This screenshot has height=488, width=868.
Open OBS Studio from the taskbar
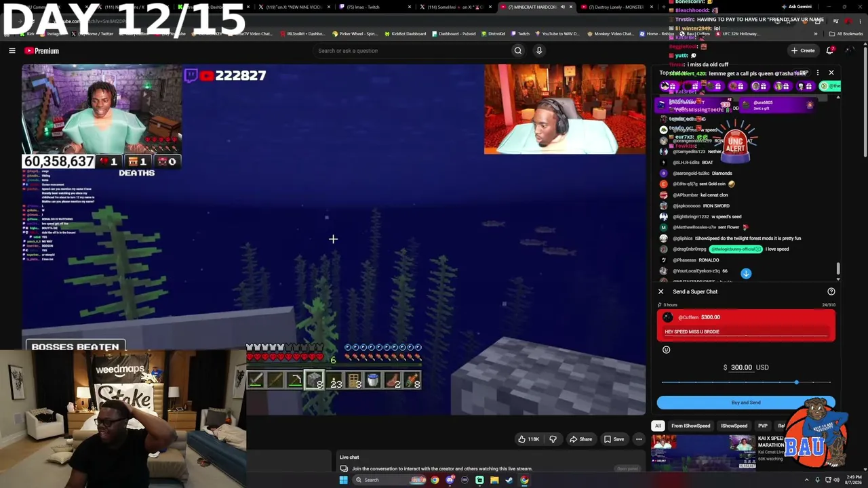click(465, 480)
